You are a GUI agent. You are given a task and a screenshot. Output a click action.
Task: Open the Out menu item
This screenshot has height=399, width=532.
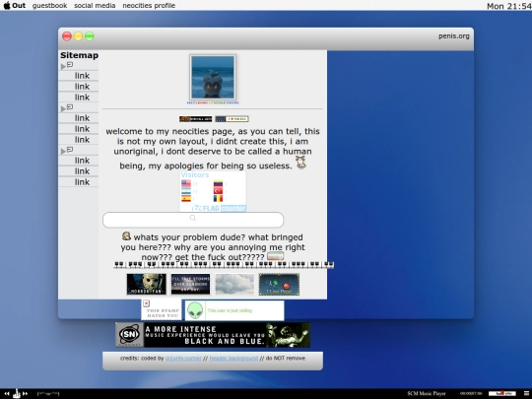point(19,6)
